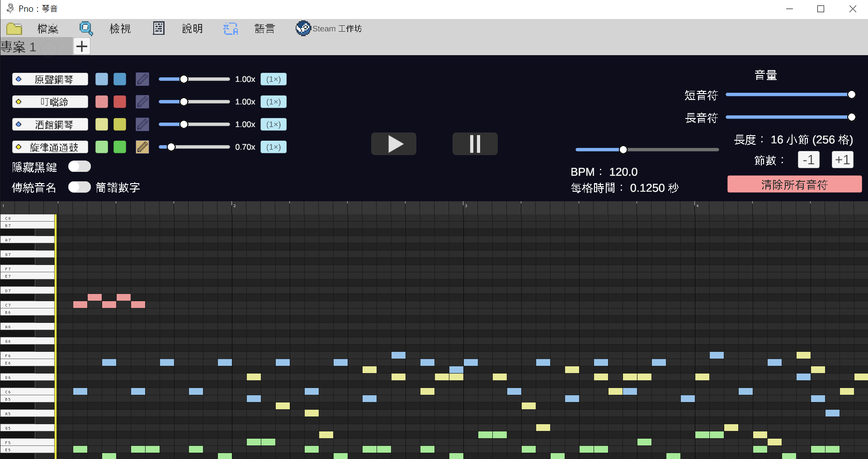Open the 語言 menu
The image size is (868, 459).
265,28
